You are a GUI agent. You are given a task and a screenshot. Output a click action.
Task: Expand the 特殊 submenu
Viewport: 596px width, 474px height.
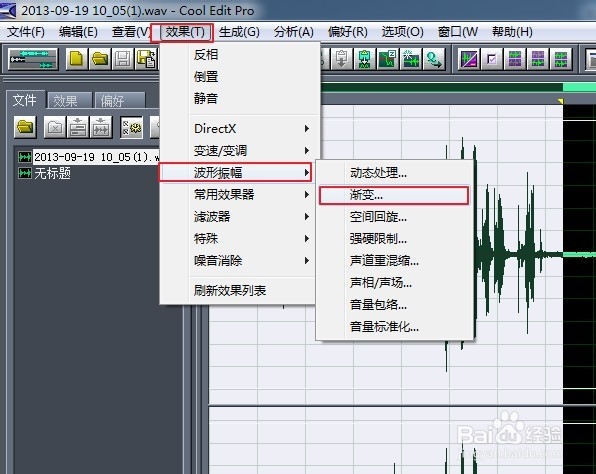pos(239,239)
